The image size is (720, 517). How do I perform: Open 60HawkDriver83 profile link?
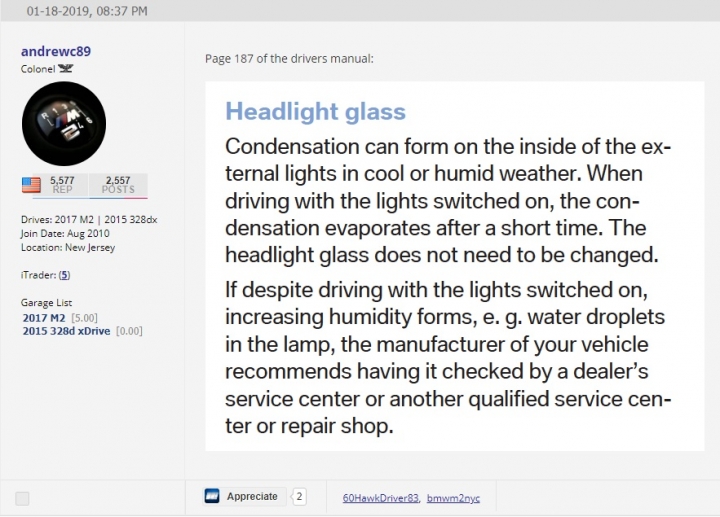coord(381,498)
